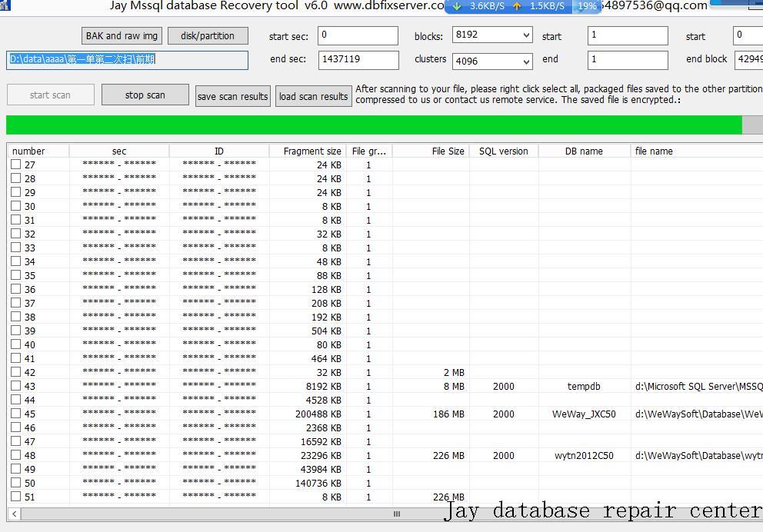Select the checkbox for row 40
Viewport: 763px width, 532px height.
16,344
